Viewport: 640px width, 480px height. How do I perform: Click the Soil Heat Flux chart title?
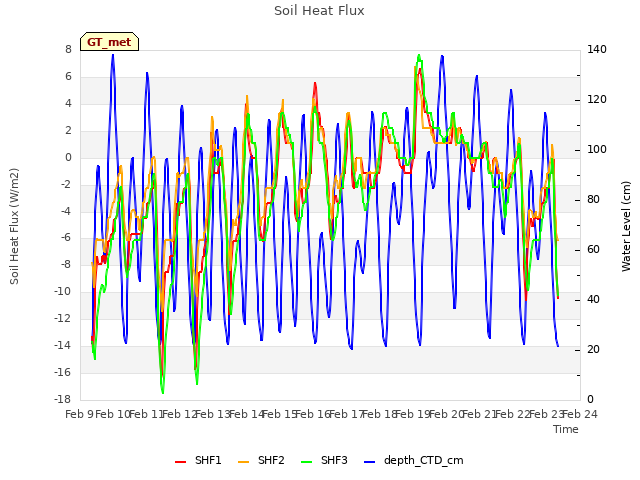tap(319, 11)
